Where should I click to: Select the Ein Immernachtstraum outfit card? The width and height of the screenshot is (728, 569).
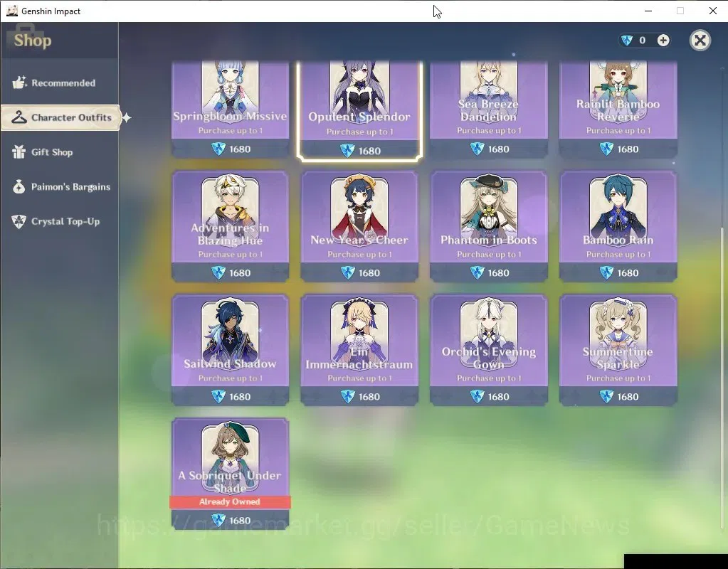coord(360,350)
